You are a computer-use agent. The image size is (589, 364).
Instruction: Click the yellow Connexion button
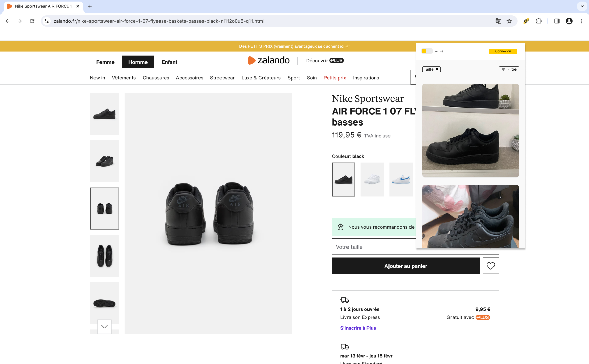503,51
